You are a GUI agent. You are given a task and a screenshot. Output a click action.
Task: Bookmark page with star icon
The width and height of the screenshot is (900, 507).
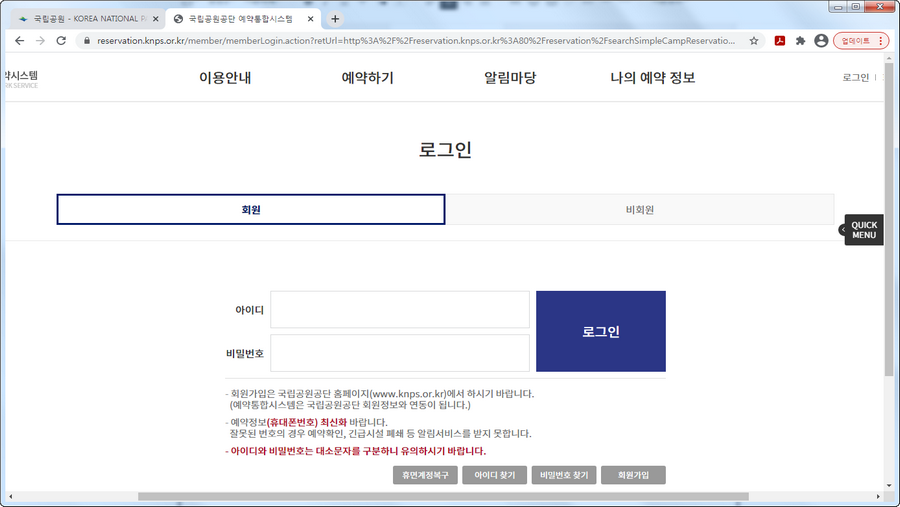click(x=754, y=41)
